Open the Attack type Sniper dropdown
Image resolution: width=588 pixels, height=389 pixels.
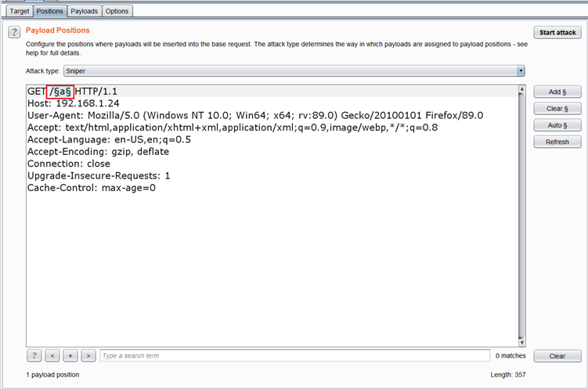pyautogui.click(x=294, y=71)
